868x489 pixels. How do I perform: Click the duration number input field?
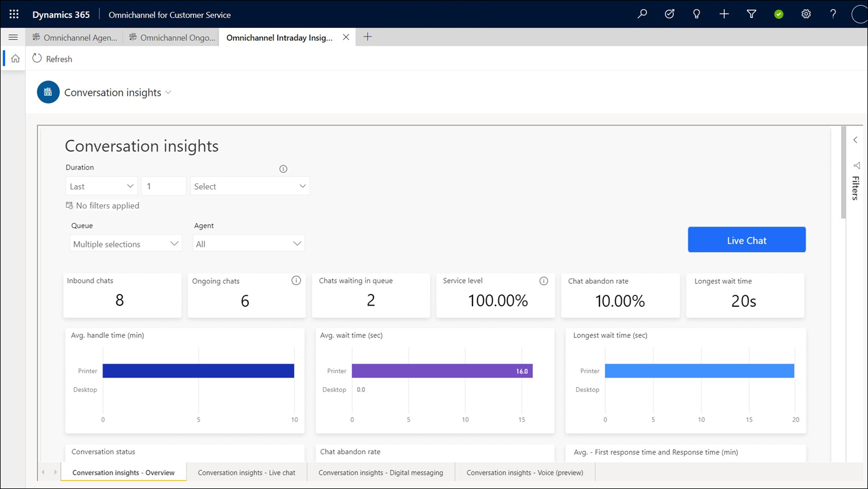pos(164,186)
